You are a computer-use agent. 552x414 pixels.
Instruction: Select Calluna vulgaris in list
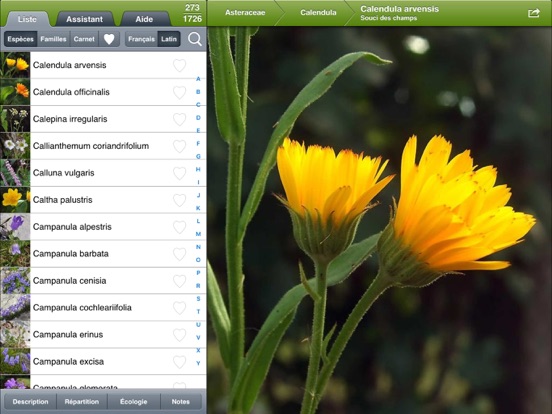point(103,173)
